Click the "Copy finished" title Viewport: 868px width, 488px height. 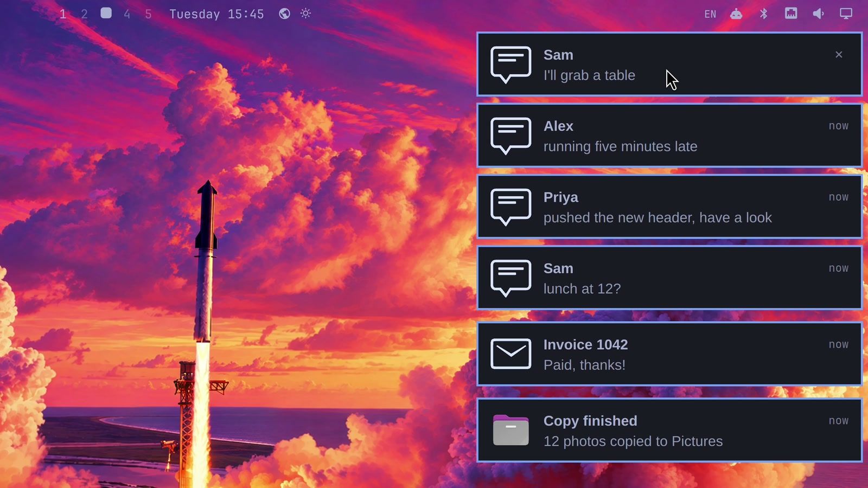point(590,421)
